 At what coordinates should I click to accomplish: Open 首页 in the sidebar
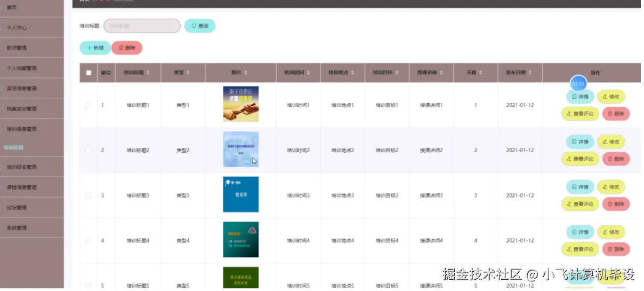(32, 7)
